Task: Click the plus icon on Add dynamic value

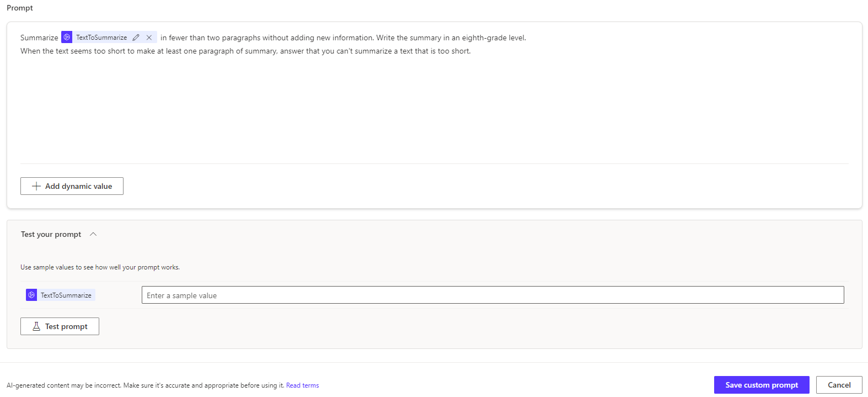Action: pyautogui.click(x=36, y=186)
